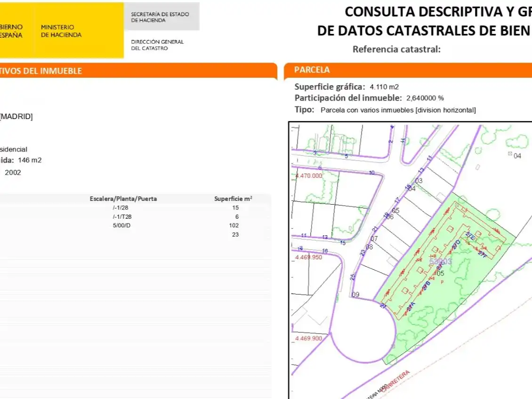Viewport: 532px width, 399px height.
Task: Click the MINISTERIO DE HACIENDA logo
Action: (x=61, y=31)
